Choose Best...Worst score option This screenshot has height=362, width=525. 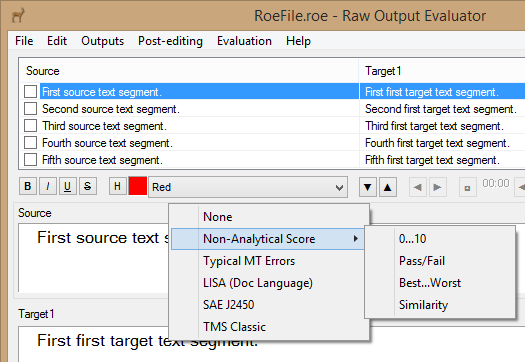(440, 283)
